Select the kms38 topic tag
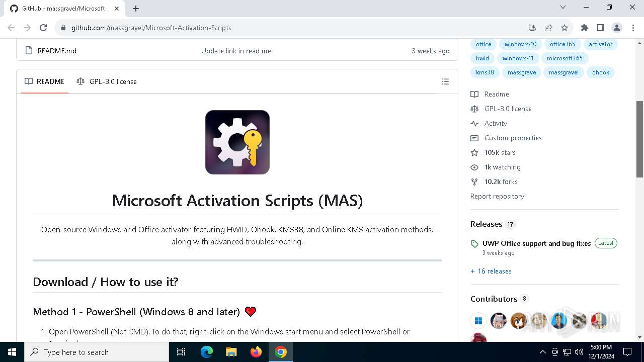The height and width of the screenshot is (362, 644). pos(485,72)
